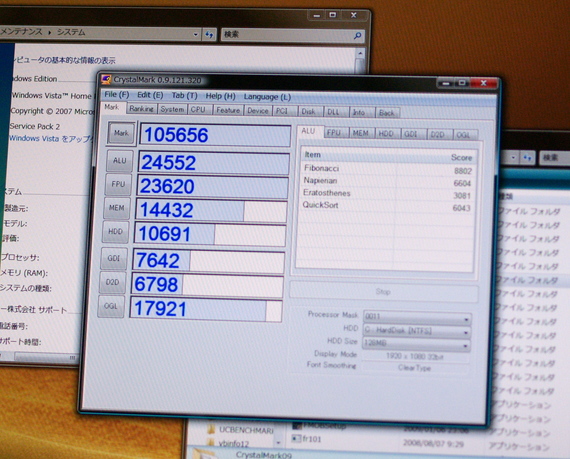
Task: Open the Language (L) menu
Action: pyautogui.click(x=267, y=97)
